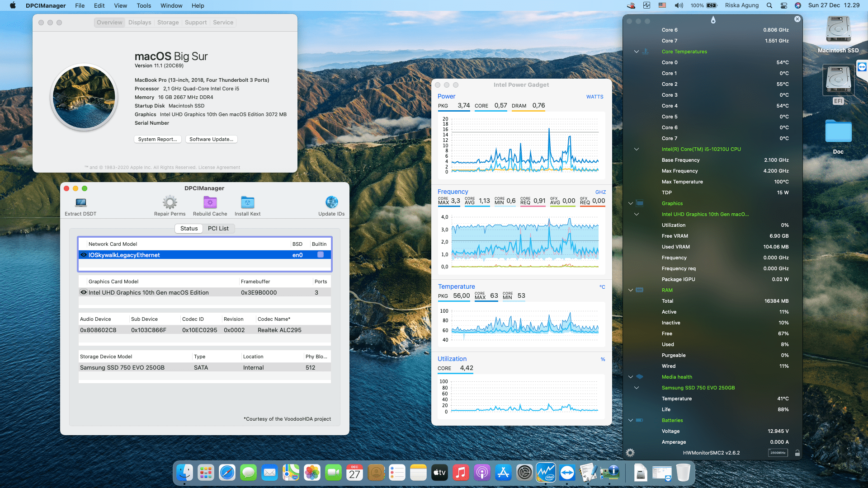Click the Rebuild Cache icon
Image resolution: width=868 pixels, height=488 pixels.
[x=210, y=202]
